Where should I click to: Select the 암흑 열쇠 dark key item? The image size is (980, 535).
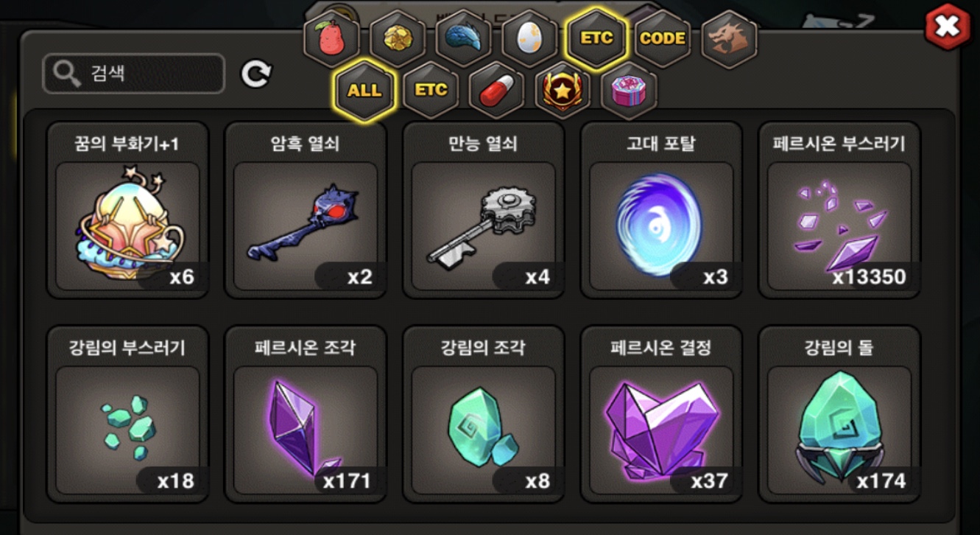(306, 210)
